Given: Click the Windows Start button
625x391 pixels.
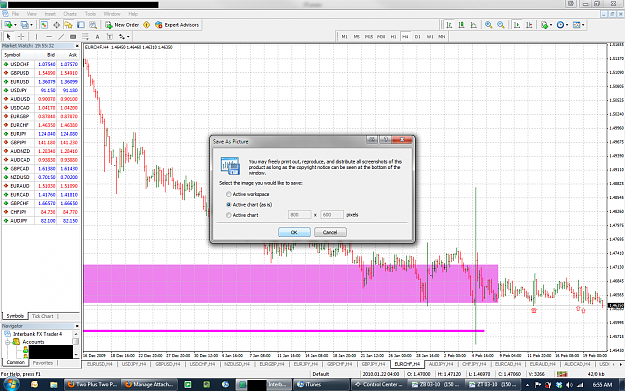Looking at the screenshot, I should (x=11, y=384).
